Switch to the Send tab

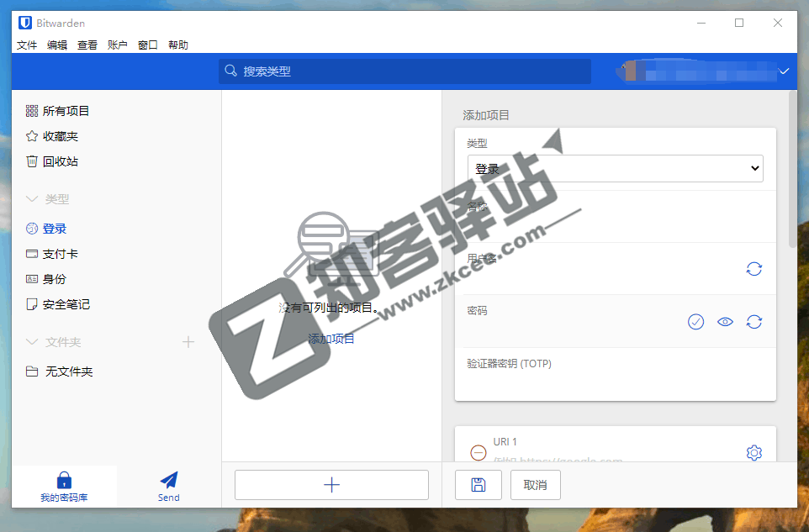pyautogui.click(x=167, y=486)
